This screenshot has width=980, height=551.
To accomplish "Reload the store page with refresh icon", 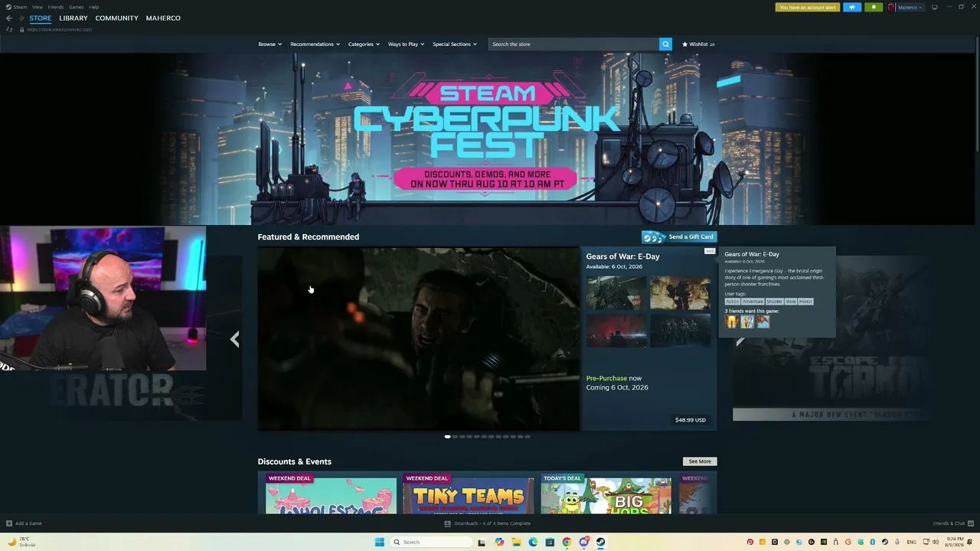I will pos(9,29).
